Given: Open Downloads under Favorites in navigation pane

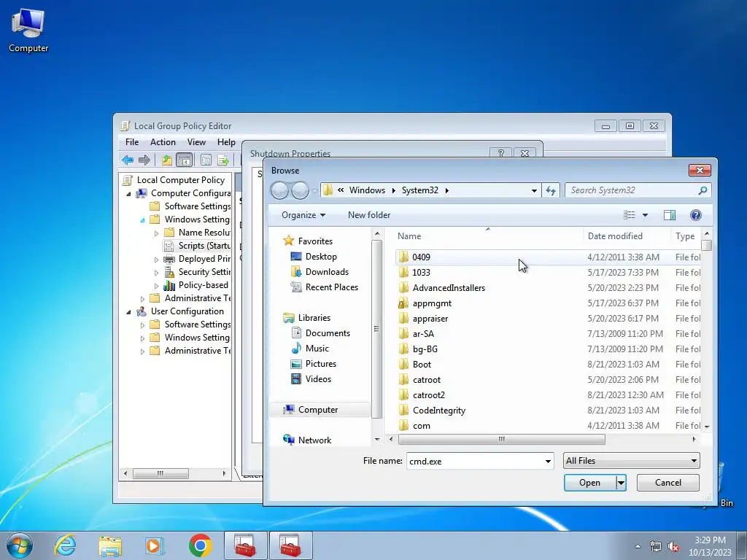Looking at the screenshot, I should coord(327,272).
